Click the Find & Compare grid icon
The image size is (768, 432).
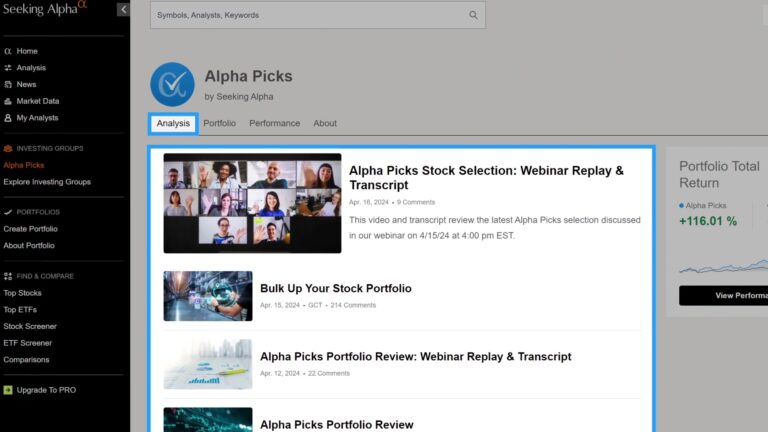[8, 276]
